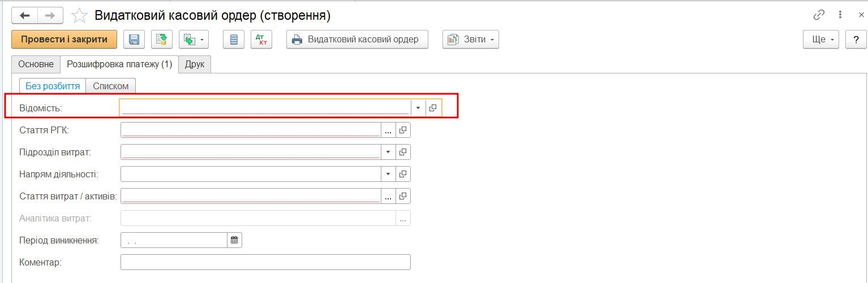Select the Списком view tab
Screen dimensions: 868x283
point(111,86)
